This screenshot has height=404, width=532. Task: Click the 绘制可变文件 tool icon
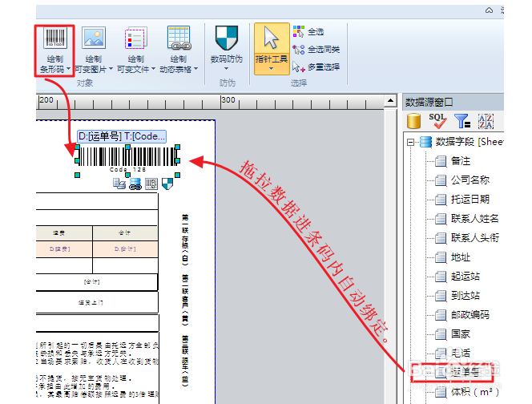point(136,38)
